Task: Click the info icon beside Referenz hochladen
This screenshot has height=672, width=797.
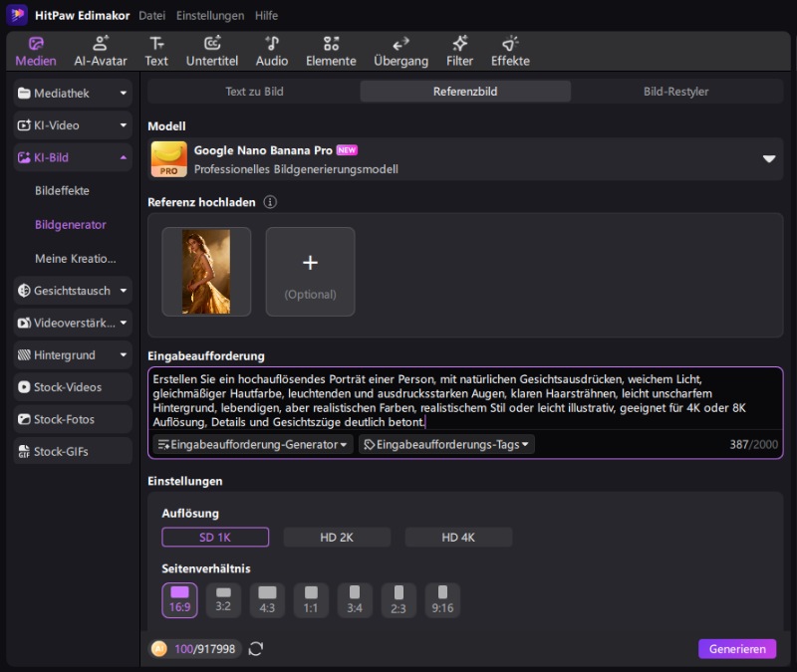Action: pyautogui.click(x=270, y=202)
